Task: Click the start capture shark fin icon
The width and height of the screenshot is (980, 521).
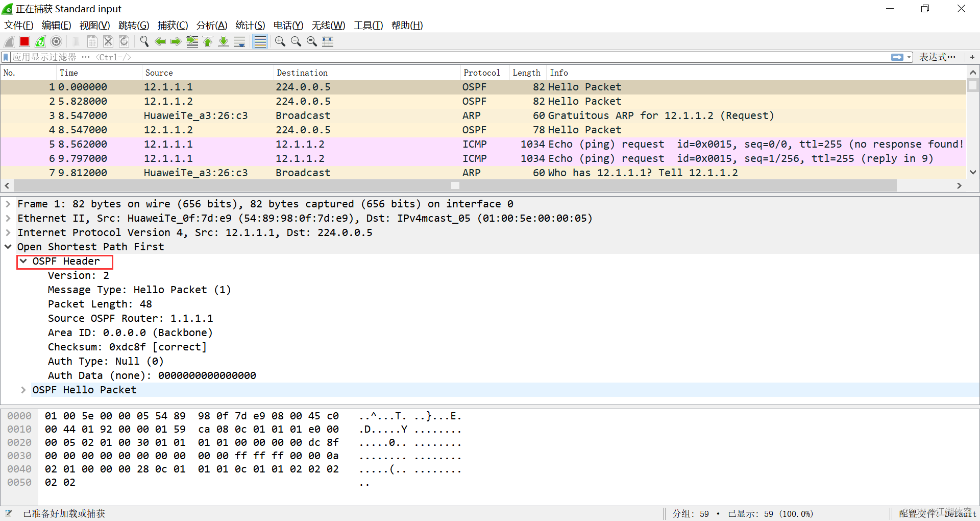Action: [9, 42]
